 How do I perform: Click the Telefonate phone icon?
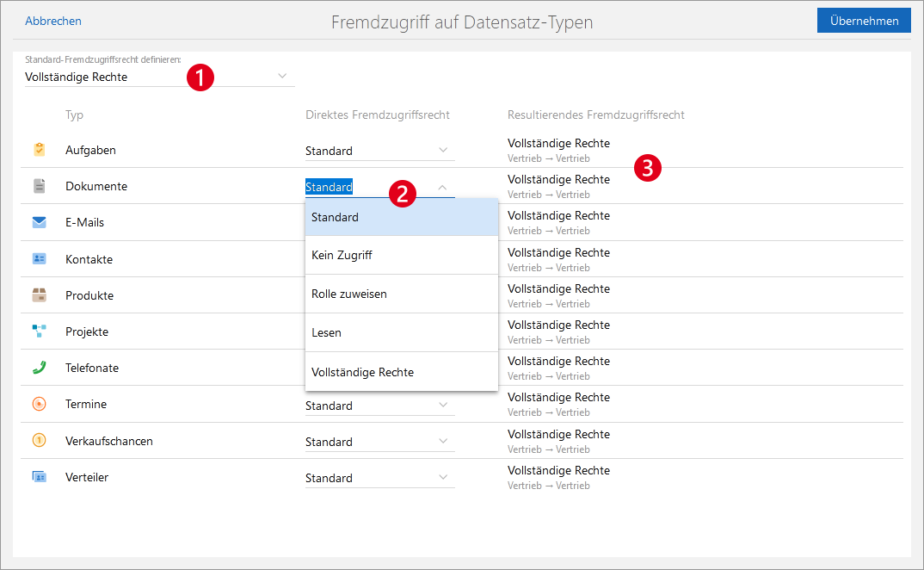(39, 368)
